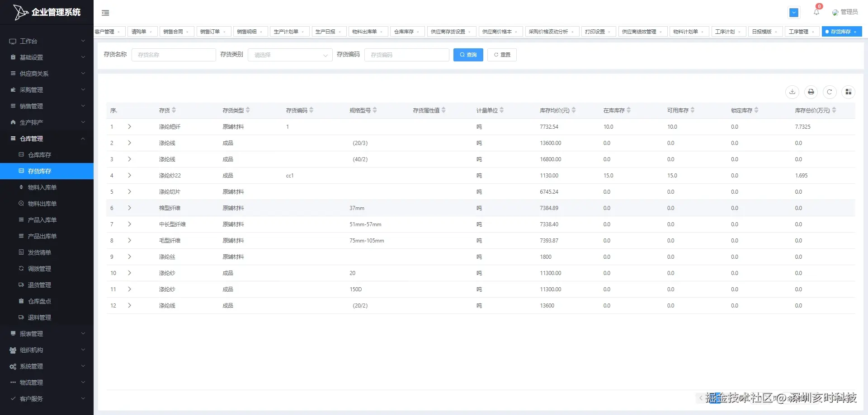
Task: Sort by the 存货类型 column sort icon
Action: (x=248, y=110)
